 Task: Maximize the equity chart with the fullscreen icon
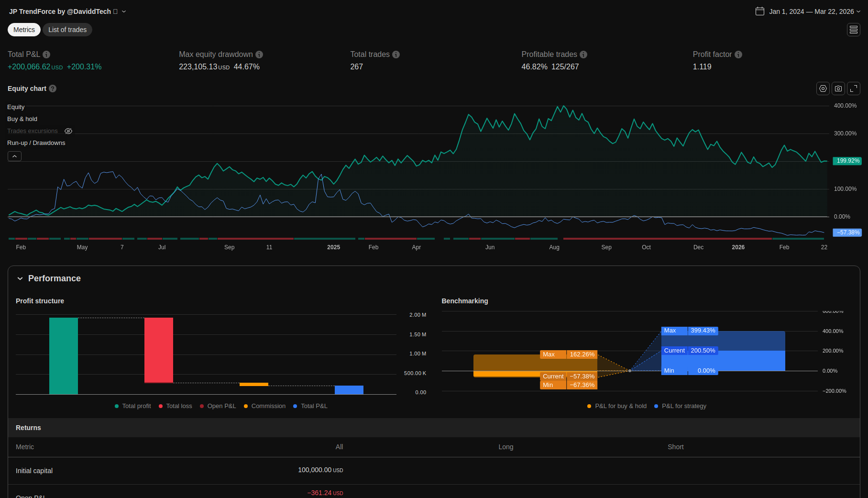[x=854, y=89]
